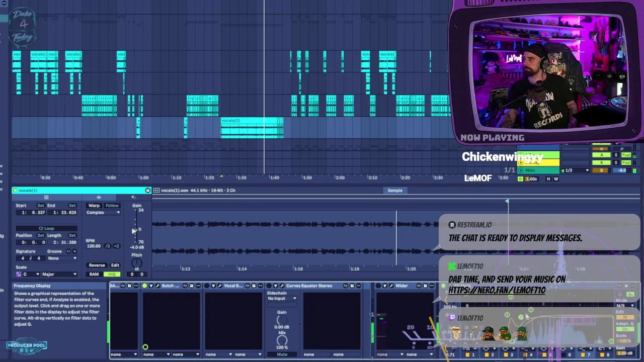
Task: Open the 1/2 output routing dropdown on Main
Action: coord(575,170)
